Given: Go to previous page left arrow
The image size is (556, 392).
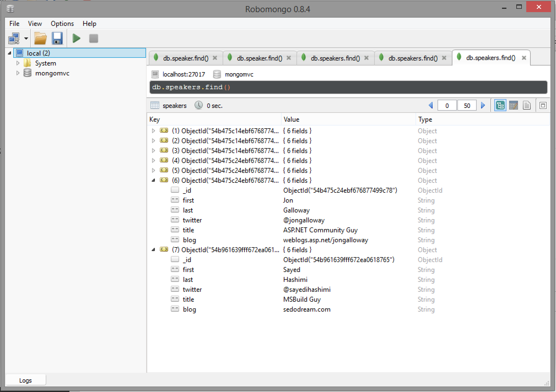Looking at the screenshot, I should 431,105.
